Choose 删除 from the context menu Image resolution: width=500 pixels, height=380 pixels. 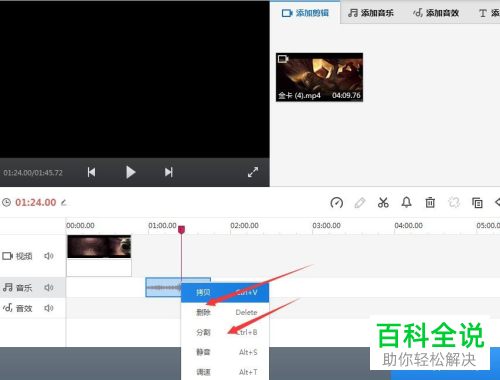pyautogui.click(x=225, y=312)
